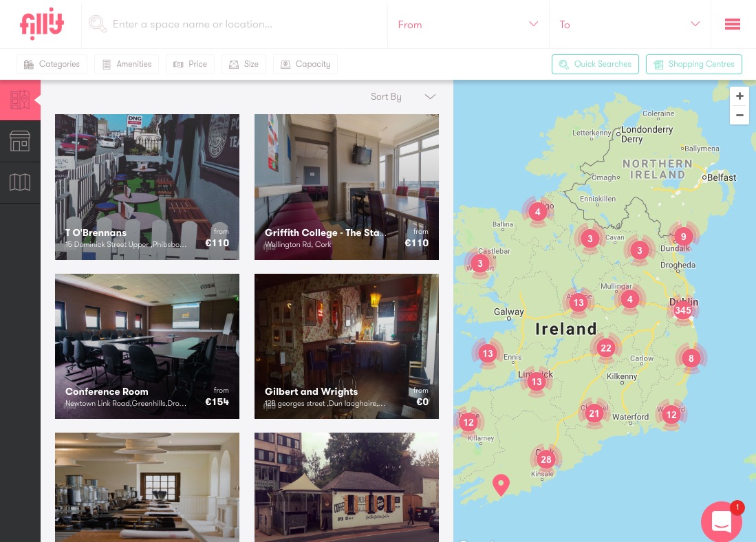756x542 pixels.
Task: Open the Griffith College listing
Action: [347, 187]
